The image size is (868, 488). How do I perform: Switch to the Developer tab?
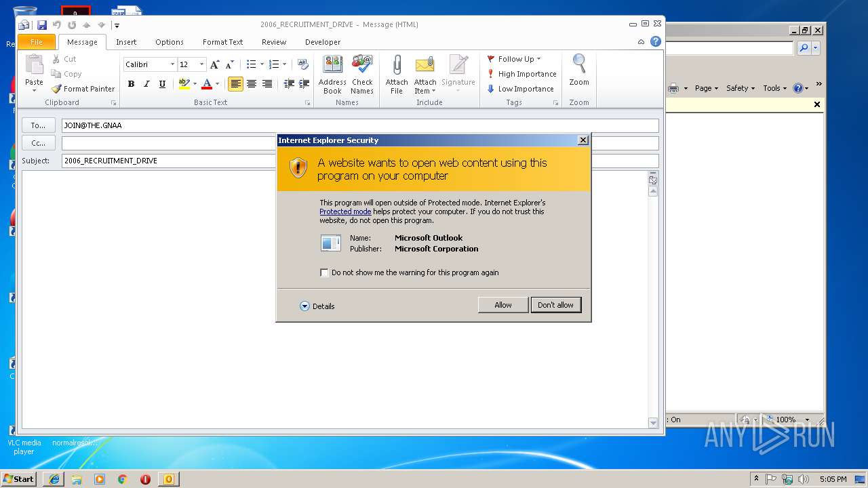point(323,42)
